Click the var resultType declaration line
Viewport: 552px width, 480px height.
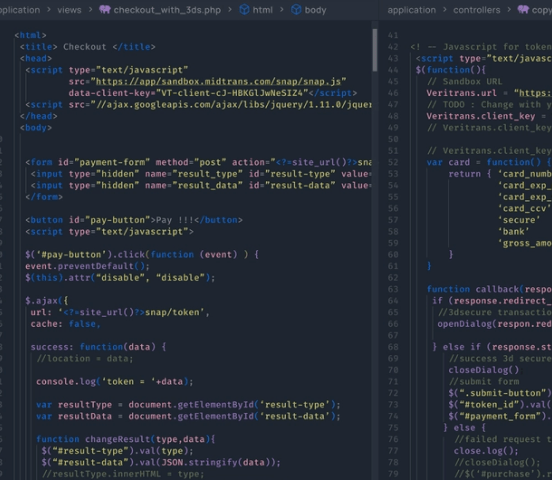tap(188, 405)
